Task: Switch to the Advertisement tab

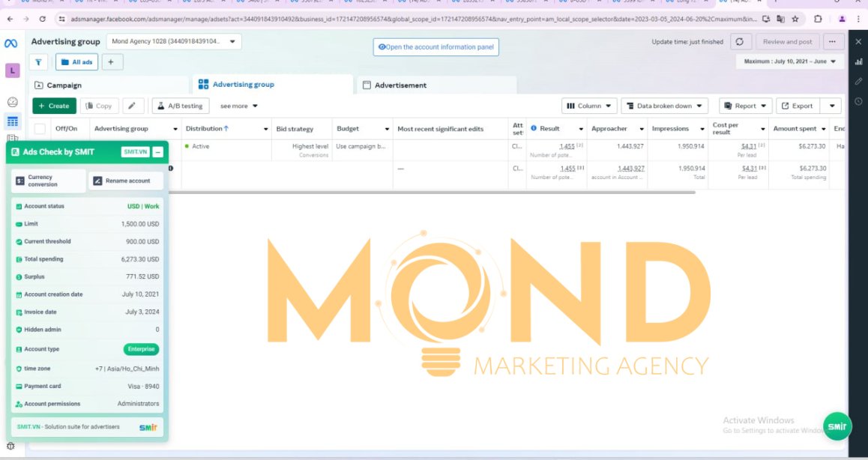Action: (437, 85)
